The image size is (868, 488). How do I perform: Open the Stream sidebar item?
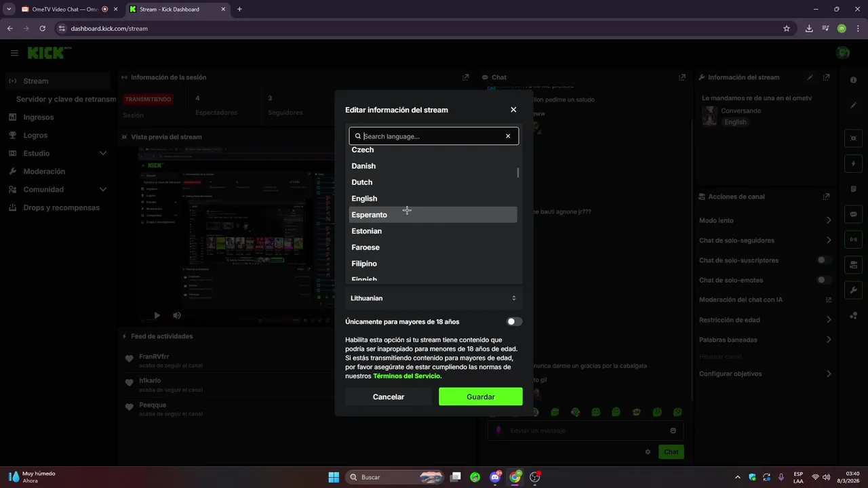point(58,81)
